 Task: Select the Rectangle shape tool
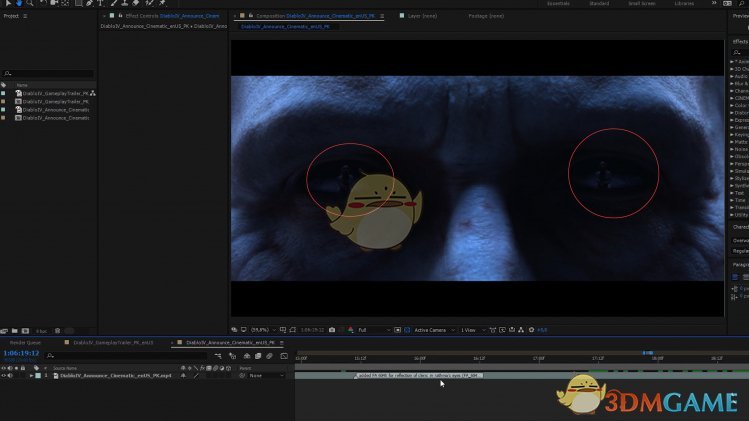coord(78,3)
